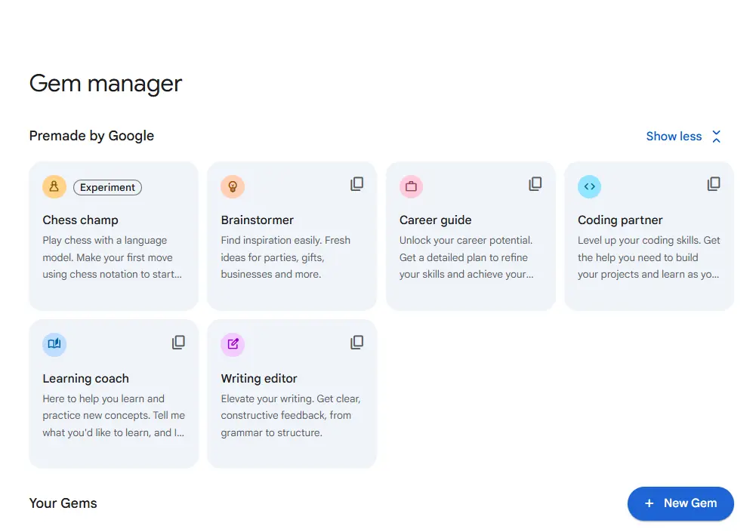Click the Career guide briefcase icon
756x532 pixels.
(x=411, y=187)
